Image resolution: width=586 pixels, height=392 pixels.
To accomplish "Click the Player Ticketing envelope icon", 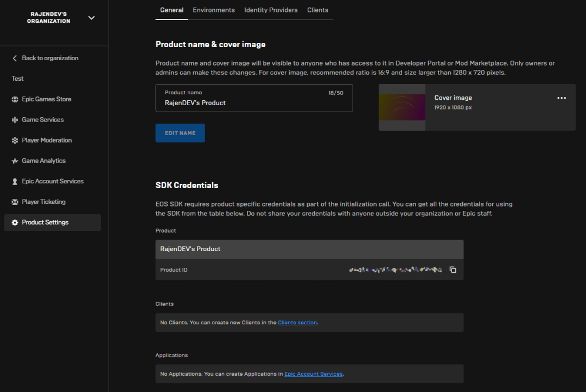I will (15, 202).
